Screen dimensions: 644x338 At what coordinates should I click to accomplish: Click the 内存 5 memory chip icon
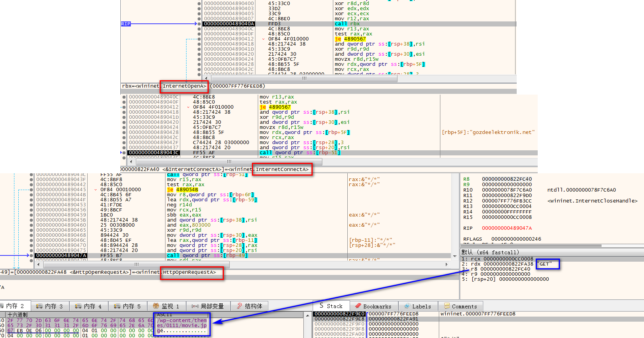117,306
